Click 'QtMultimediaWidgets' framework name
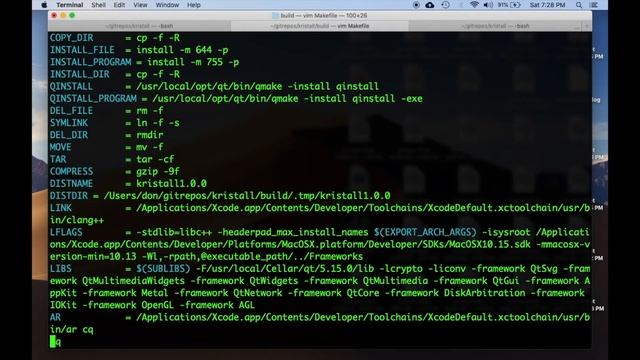 pyautogui.click(x=133, y=281)
